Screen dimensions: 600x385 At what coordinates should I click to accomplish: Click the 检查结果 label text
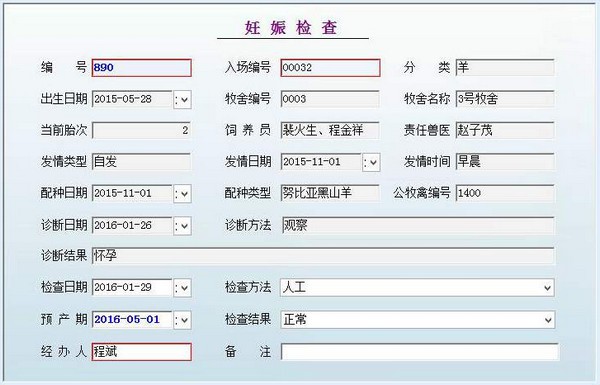tap(248, 319)
